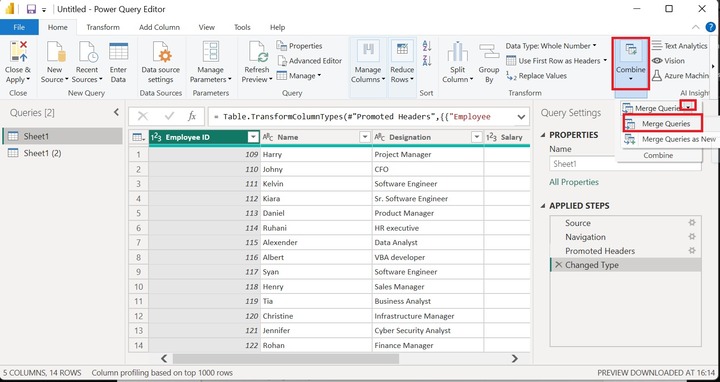This screenshot has height=382, width=720.
Task: Open Azure Machine Learning
Action: 680,76
